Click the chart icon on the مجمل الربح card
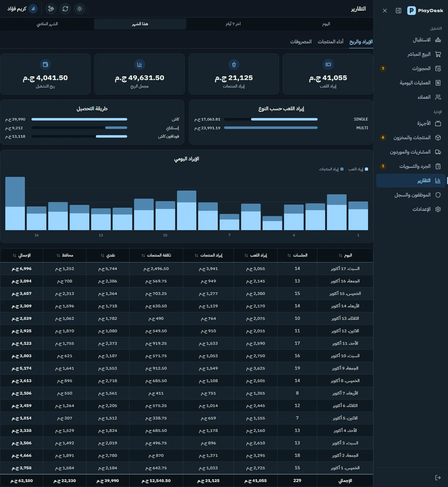Screen dimensions: 448x487 139,64
